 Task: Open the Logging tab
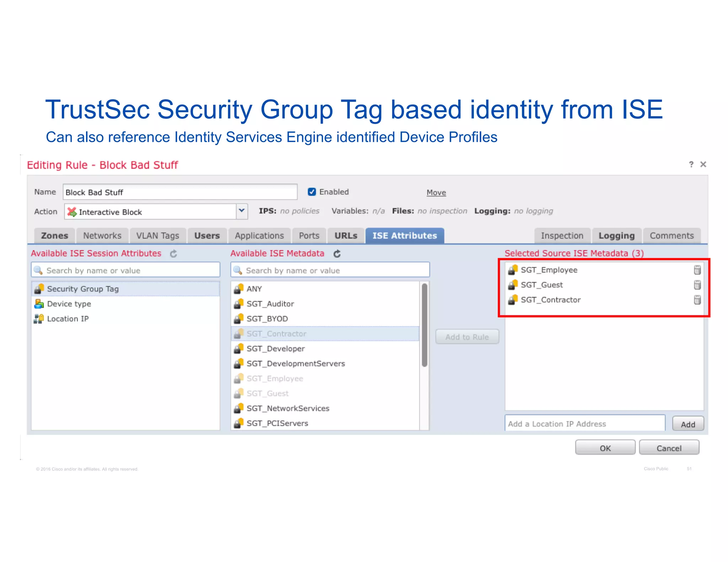pos(617,236)
